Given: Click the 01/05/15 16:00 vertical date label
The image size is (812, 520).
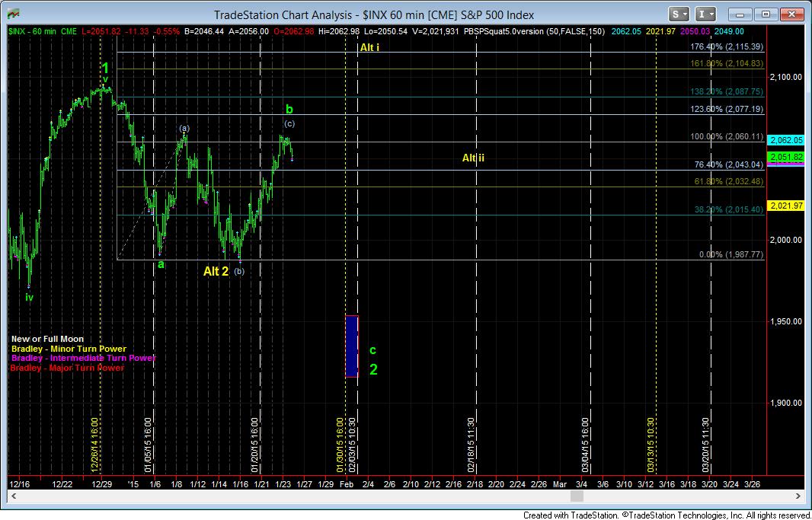Looking at the screenshot, I should pos(149,445).
